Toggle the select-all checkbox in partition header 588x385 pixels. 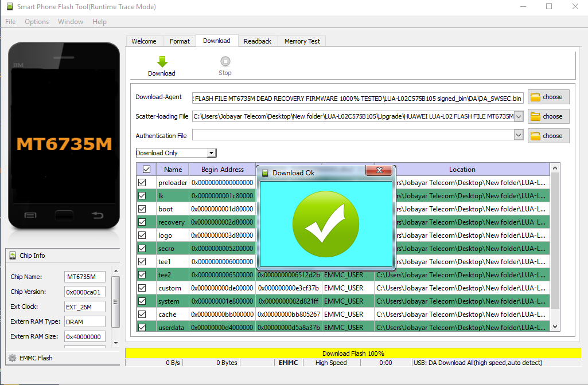point(146,169)
